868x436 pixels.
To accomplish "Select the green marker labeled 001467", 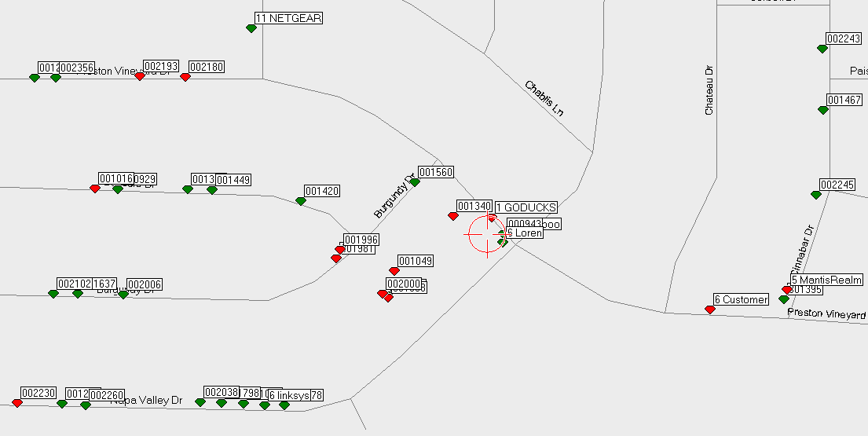I will tap(823, 110).
